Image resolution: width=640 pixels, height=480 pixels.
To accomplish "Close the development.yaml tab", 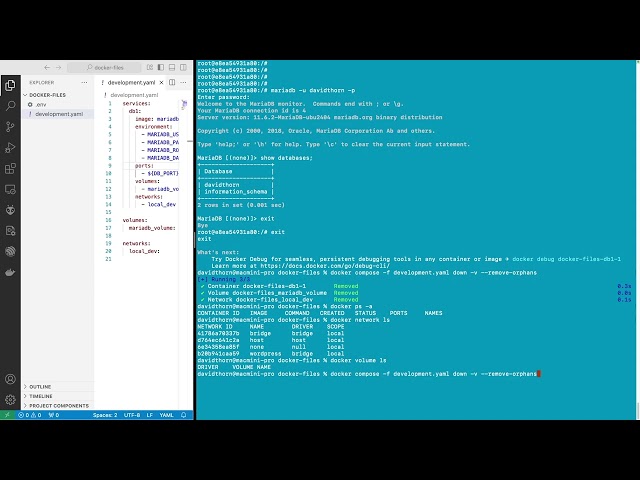I will click(x=161, y=82).
